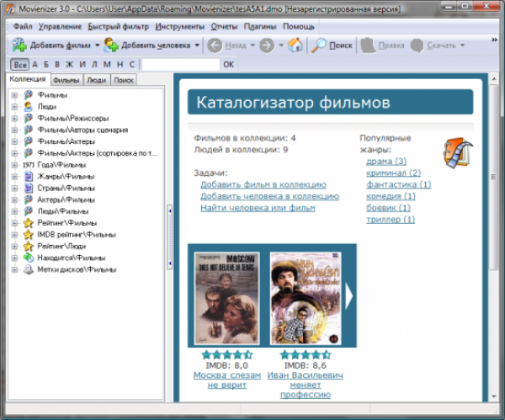Toggle the letter 'М' alphabet filter
This screenshot has width=505, height=420.
pos(108,64)
